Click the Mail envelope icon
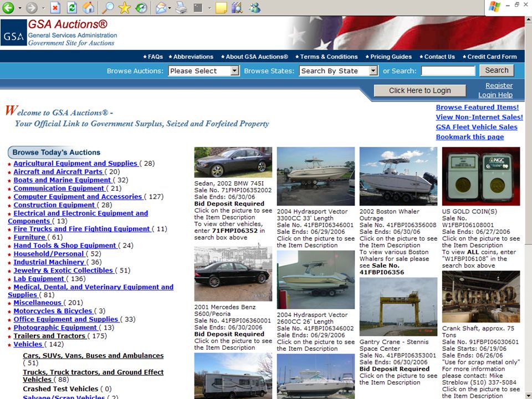Viewport: 532px width, 399px height. point(161,7)
